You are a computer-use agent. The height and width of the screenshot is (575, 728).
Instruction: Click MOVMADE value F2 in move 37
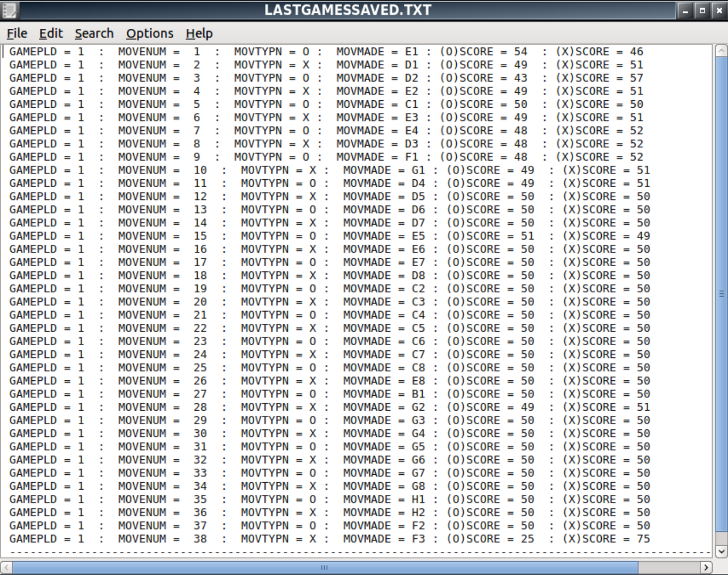418,525
